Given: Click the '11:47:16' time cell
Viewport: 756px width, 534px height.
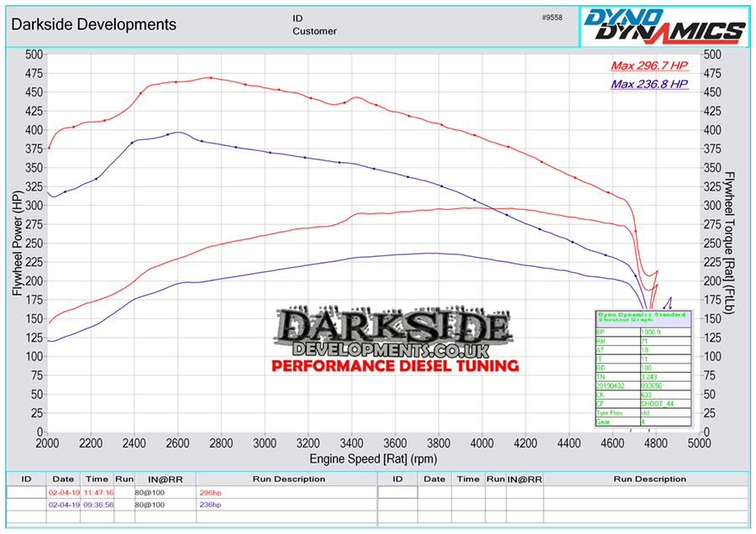Looking at the screenshot, I should point(98,493).
